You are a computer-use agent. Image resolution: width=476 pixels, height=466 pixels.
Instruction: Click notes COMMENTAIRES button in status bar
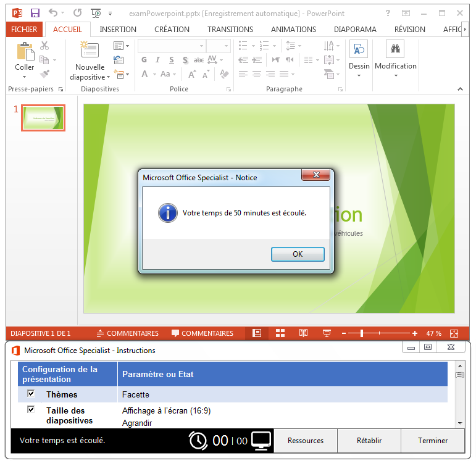click(x=128, y=333)
